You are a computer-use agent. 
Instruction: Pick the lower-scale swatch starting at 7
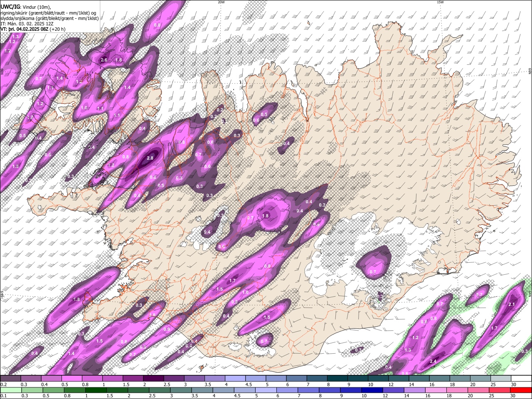click(x=308, y=390)
